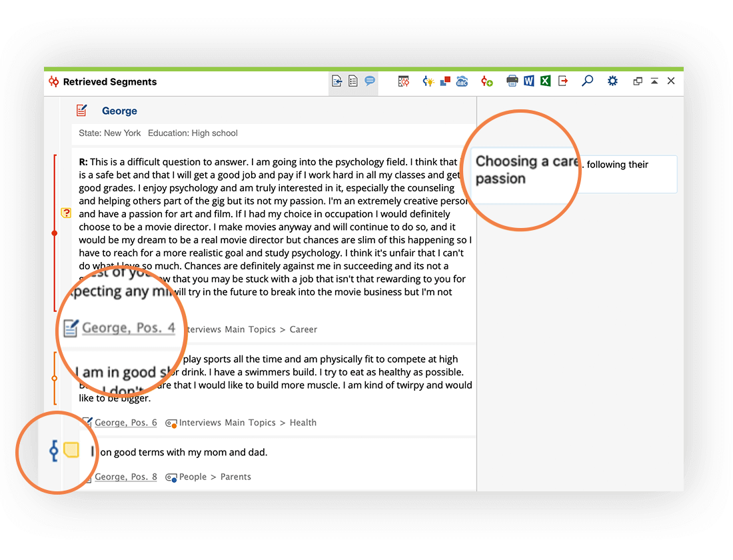
Task: Select 'State: New York' variable text
Action: [110, 133]
